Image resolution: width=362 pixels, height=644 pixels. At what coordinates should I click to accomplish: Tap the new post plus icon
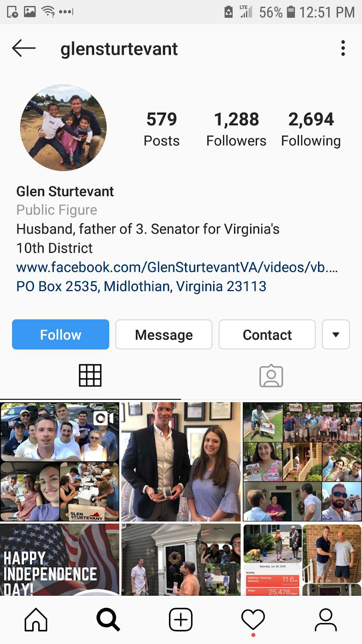coord(181,619)
